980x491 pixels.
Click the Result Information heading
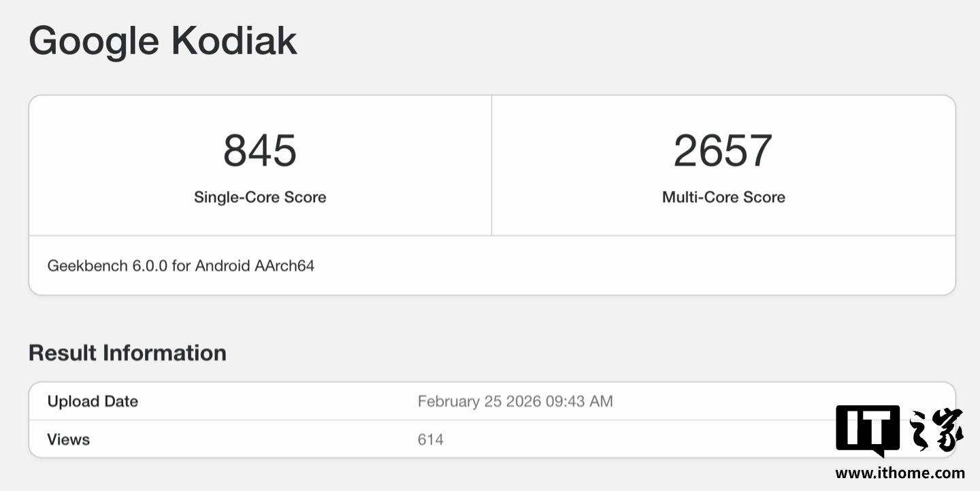pyautogui.click(x=127, y=353)
